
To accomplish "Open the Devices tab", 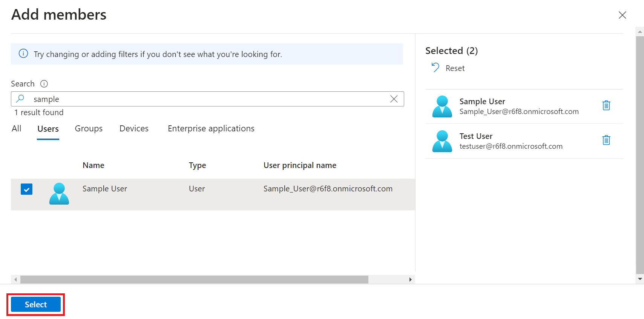I will pyautogui.click(x=134, y=129).
